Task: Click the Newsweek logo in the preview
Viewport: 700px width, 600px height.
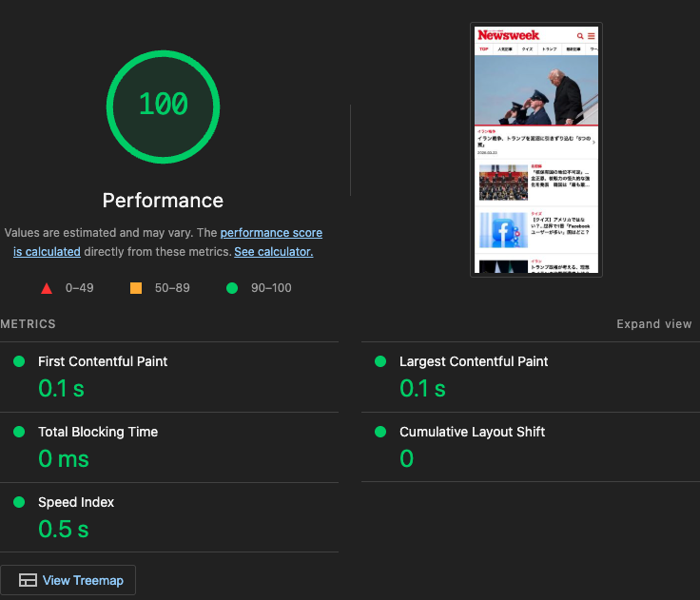Action: pos(509,35)
